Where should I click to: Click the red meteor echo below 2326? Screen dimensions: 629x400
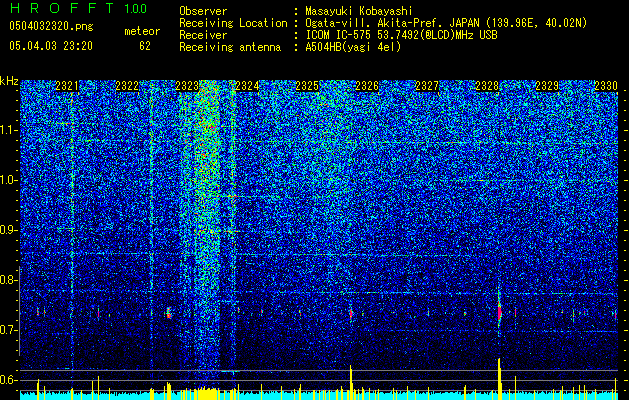[351, 313]
